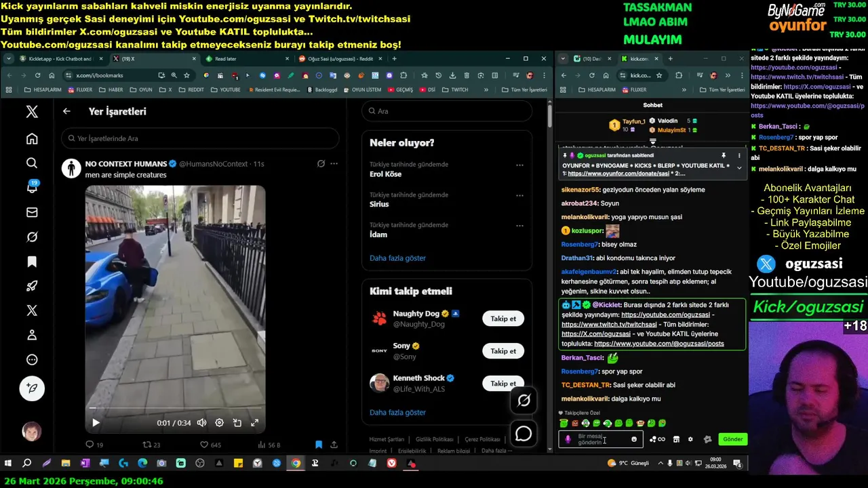Viewport: 868px width, 488px height.
Task: Mute or unmute the video volume
Action: [x=201, y=422]
